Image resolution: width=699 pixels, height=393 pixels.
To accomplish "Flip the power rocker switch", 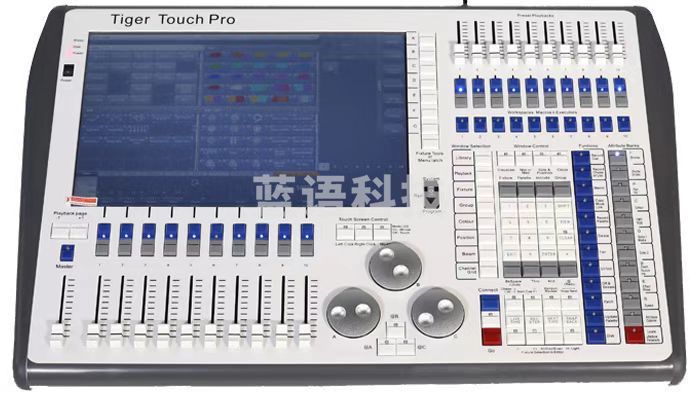I will [68, 70].
